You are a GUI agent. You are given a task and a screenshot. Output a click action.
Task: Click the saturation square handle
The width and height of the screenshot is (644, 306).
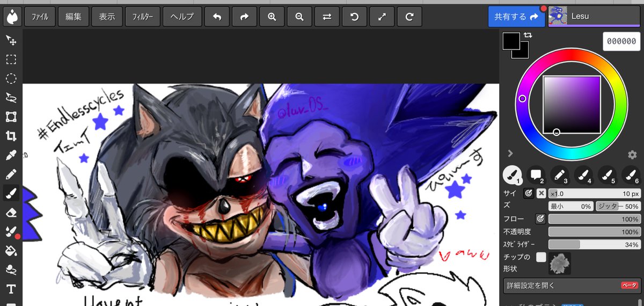tap(557, 132)
